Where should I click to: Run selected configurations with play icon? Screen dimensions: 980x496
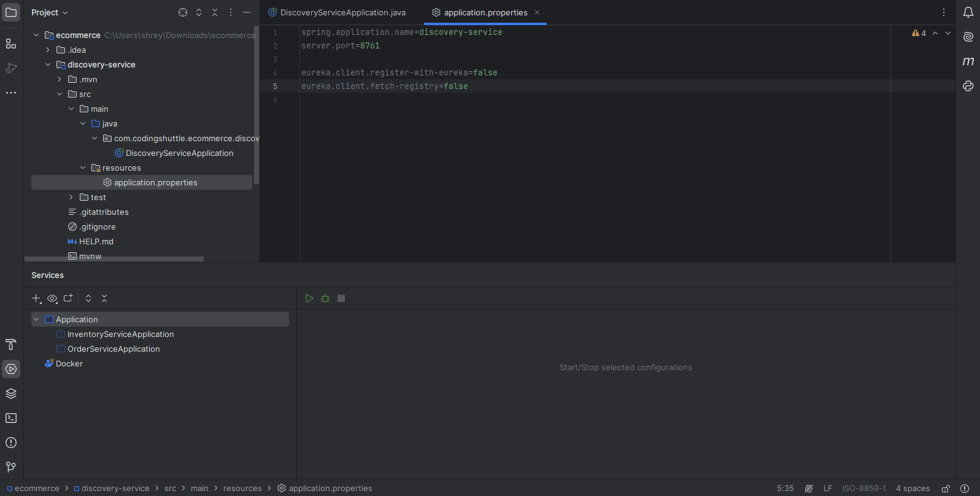click(309, 298)
